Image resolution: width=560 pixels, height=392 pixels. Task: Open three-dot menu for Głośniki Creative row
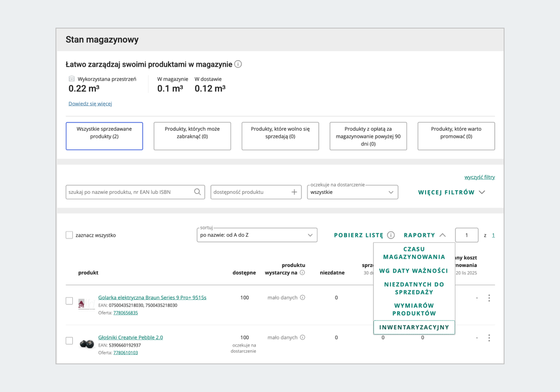[489, 338]
